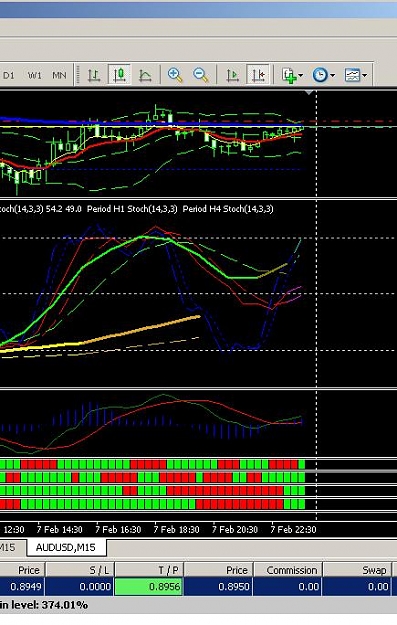This screenshot has height=625, width=397.
Task: Click the 7 Feb 18:30 time label
Action: (x=176, y=529)
